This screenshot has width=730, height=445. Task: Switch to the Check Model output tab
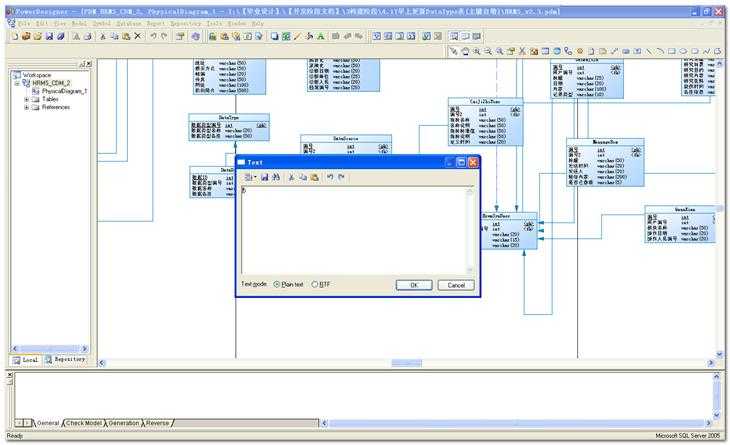click(x=84, y=423)
